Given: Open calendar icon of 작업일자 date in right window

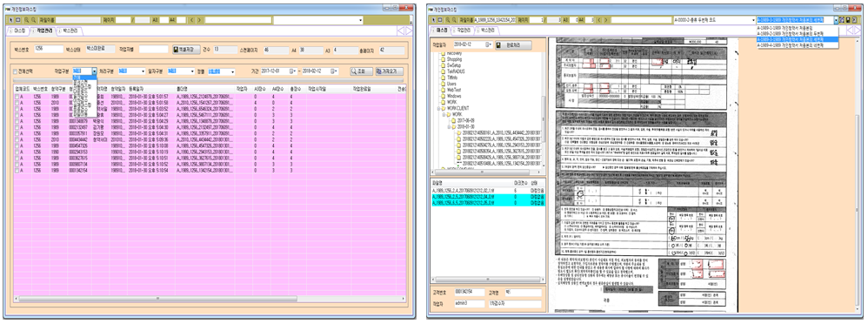Looking at the screenshot, I should 489,44.
